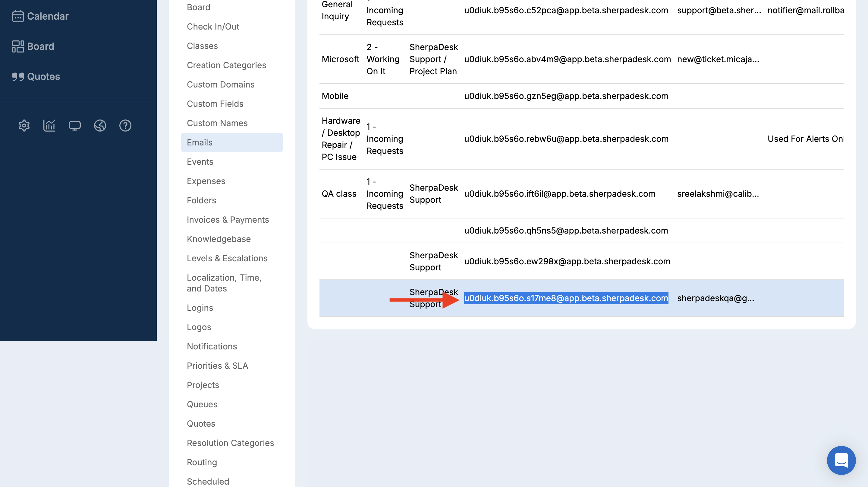Click the Mobile class email address
868x487 pixels.
[x=566, y=96]
